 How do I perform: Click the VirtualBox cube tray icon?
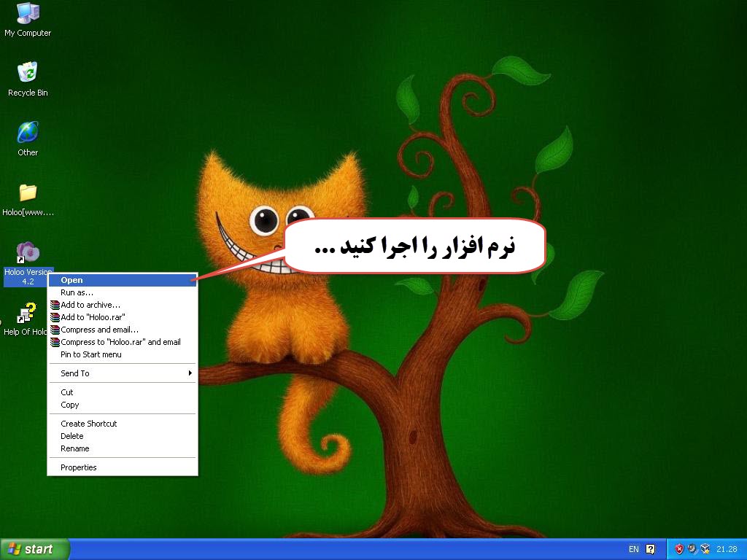705,549
